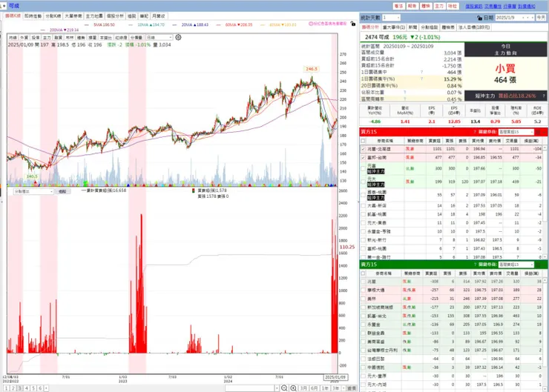
Task: Tick the 凱基-桃園 row checkbox
Action: pyautogui.click(x=363, y=214)
